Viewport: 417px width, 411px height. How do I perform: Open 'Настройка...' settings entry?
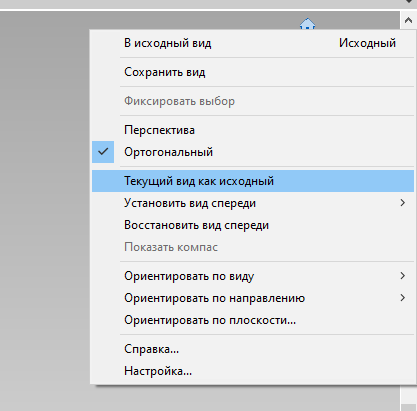click(253, 371)
